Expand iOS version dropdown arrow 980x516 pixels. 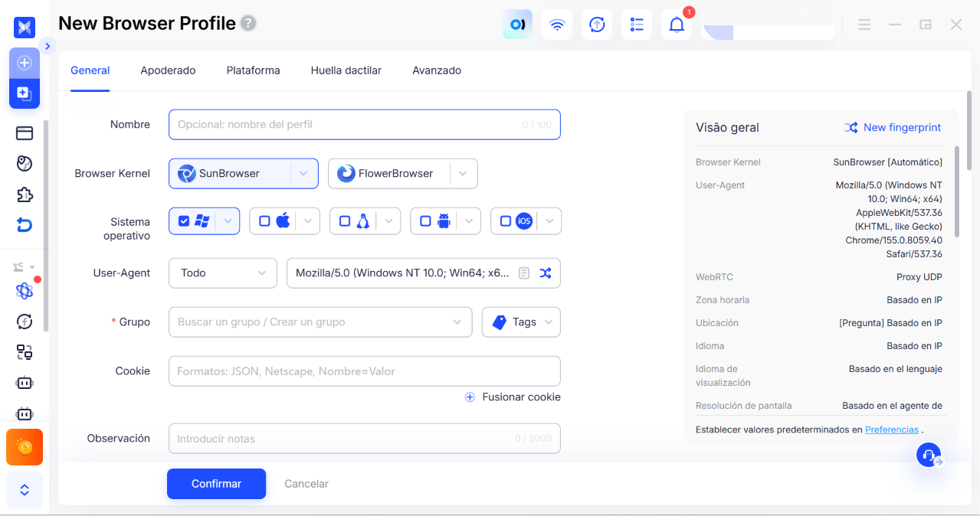coord(549,221)
